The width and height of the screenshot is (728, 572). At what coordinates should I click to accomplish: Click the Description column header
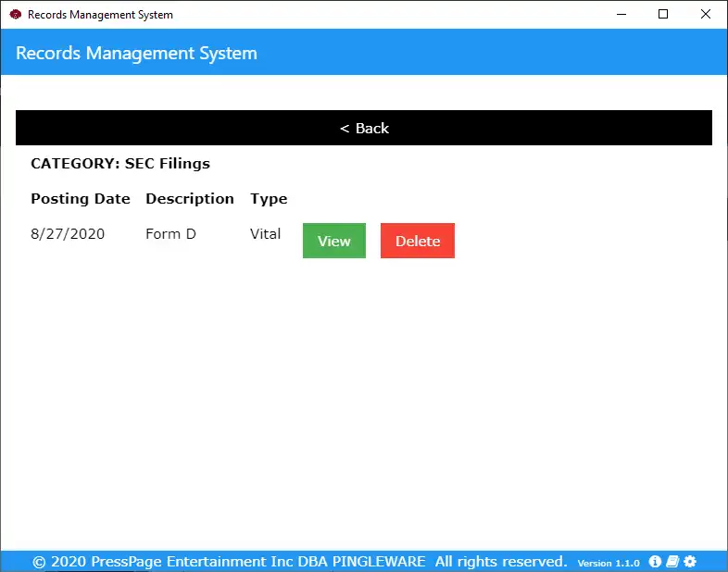pyautogui.click(x=190, y=199)
